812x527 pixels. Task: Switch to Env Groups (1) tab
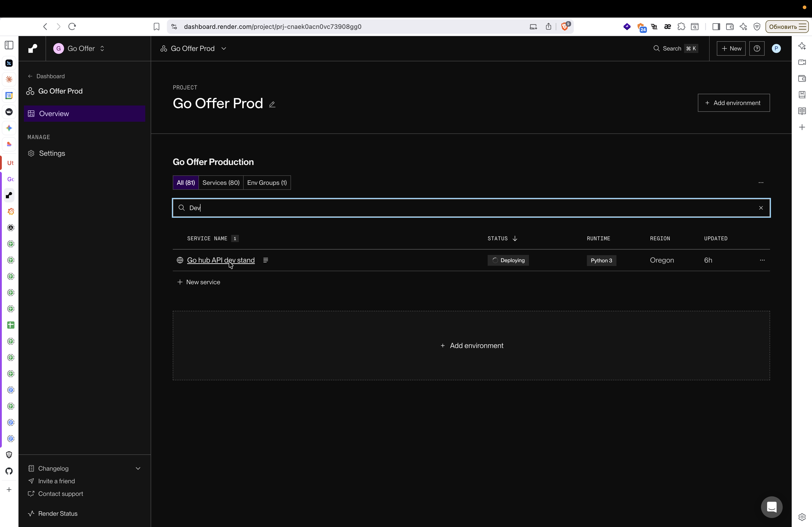pos(267,183)
